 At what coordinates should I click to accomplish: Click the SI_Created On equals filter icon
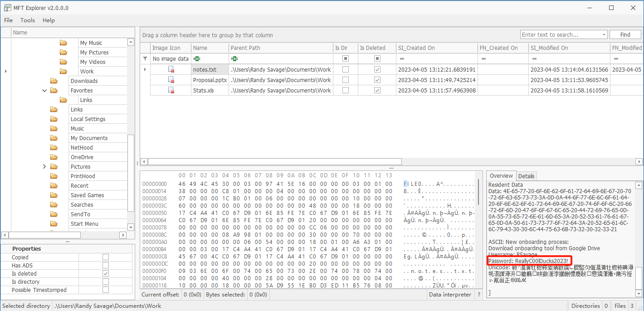point(402,58)
